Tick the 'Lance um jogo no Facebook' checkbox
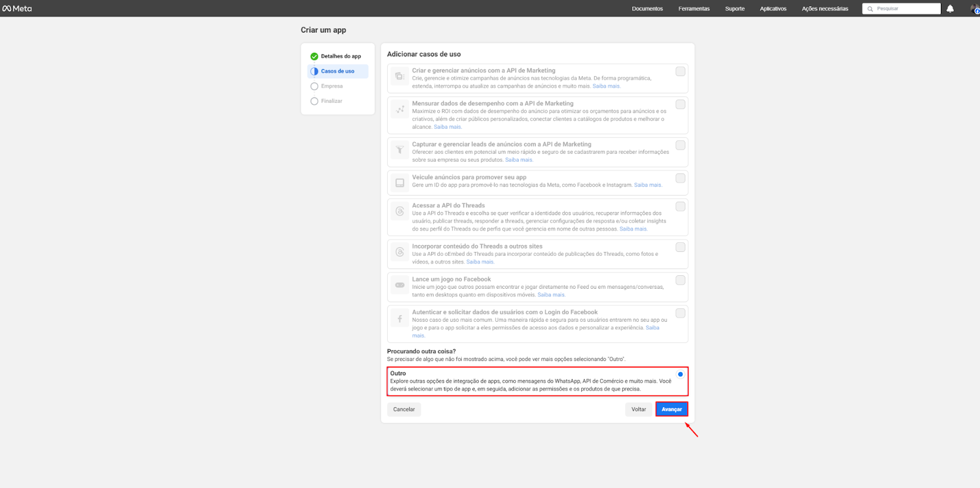Image resolution: width=980 pixels, height=488 pixels. (x=680, y=280)
